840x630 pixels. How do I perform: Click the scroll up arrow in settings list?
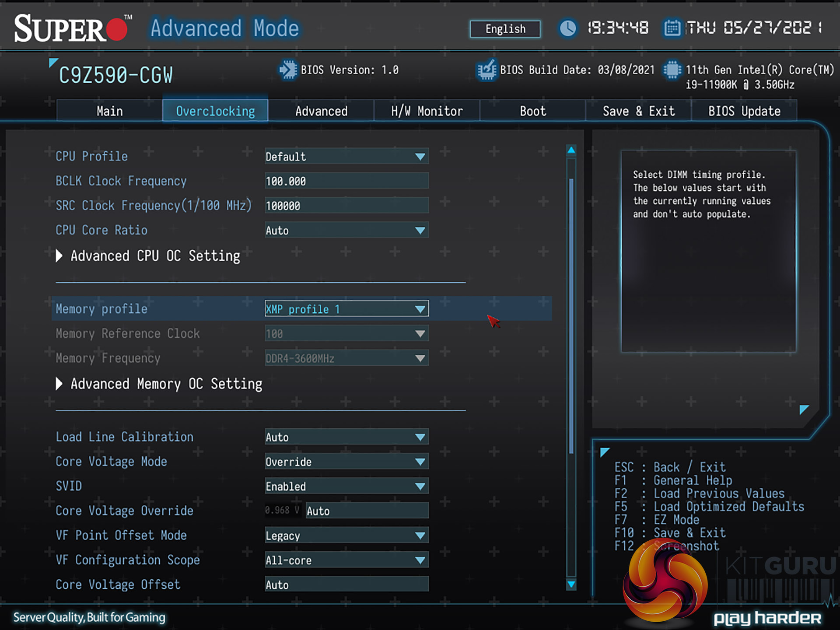point(571,150)
